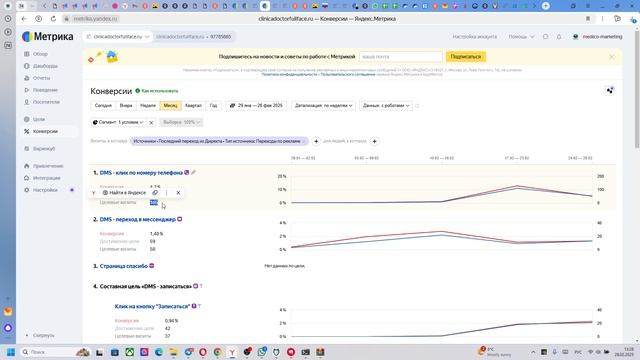Select the Сегодня period
Viewport: 640px width, 360px height.
103,105
